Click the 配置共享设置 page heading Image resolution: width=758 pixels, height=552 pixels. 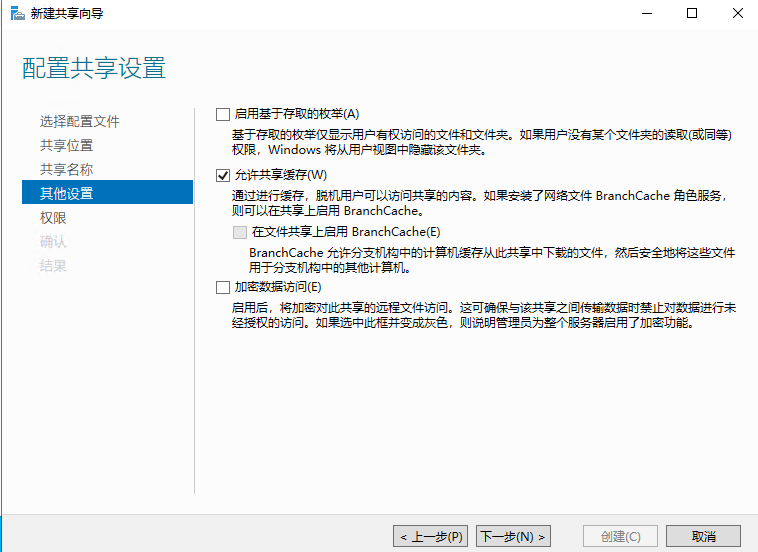[x=94, y=69]
